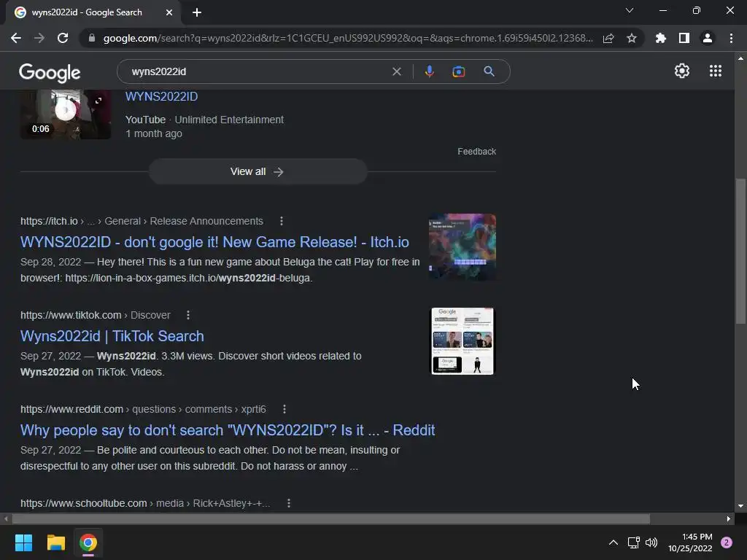Open the clock and calendar flyout
The width and height of the screenshot is (747, 560).
click(690, 542)
